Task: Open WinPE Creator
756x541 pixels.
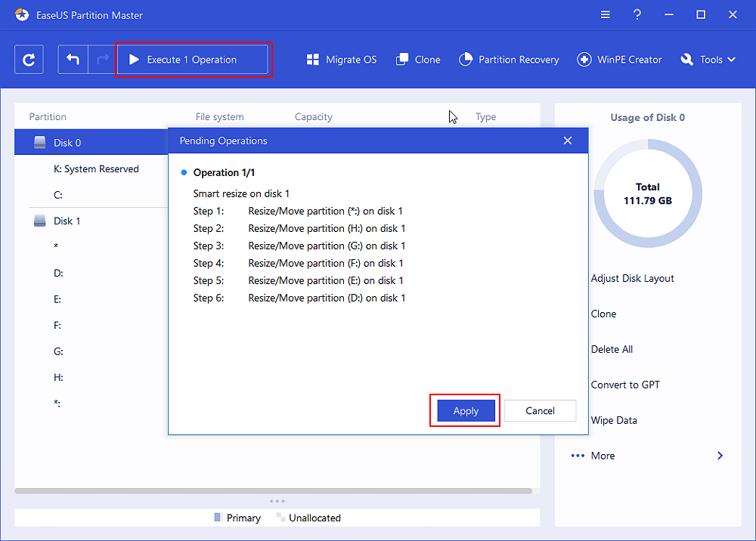Action: pyautogui.click(x=620, y=60)
